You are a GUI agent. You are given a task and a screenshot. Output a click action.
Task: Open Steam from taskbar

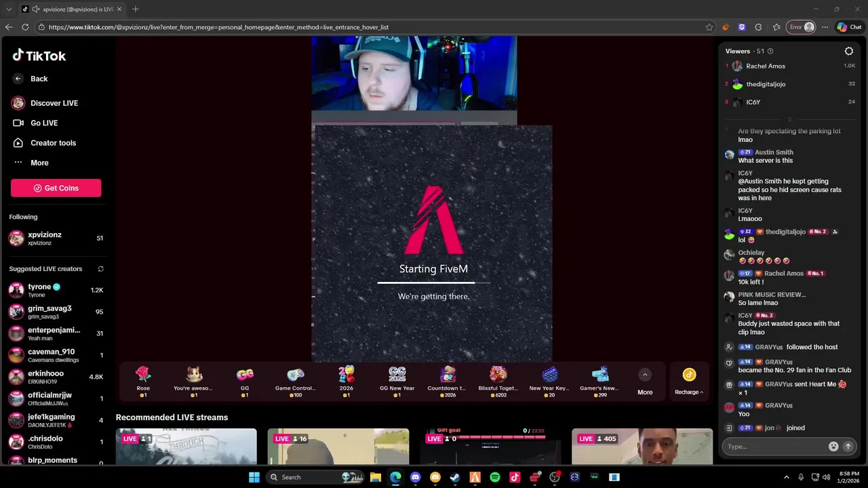(455, 477)
